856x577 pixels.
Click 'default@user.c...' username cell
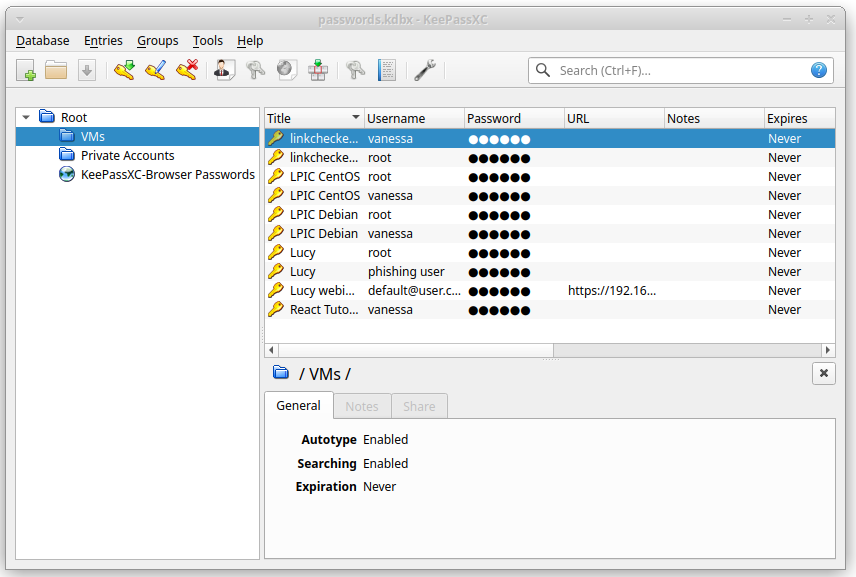coord(414,290)
